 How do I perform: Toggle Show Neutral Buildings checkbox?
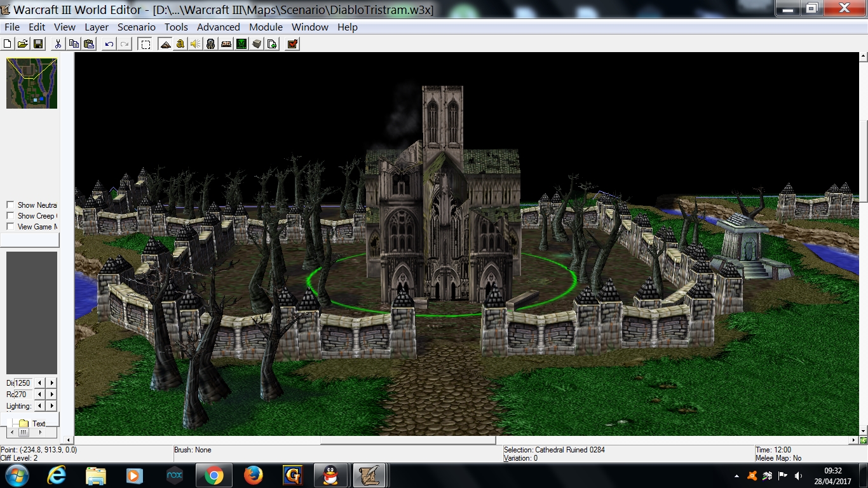(x=10, y=205)
